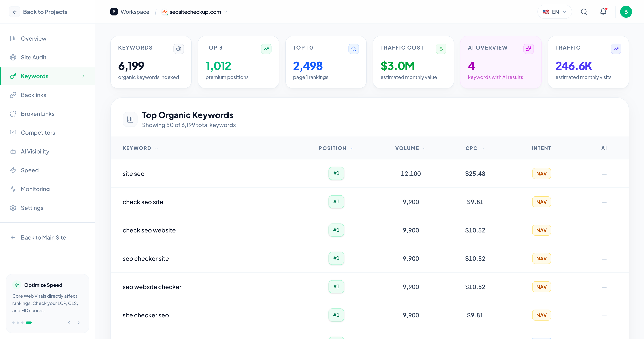Click the AI Overview summary card
This screenshot has height=339, width=644.
501,62
